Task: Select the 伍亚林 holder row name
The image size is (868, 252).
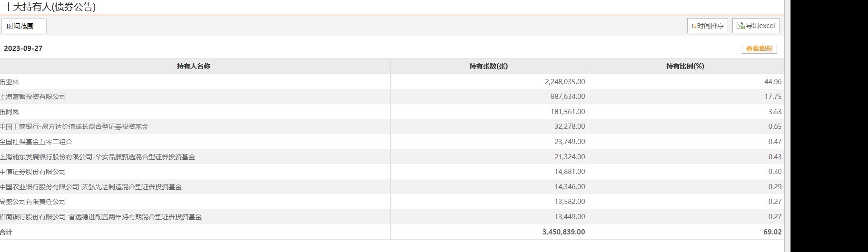Action: [x=10, y=82]
